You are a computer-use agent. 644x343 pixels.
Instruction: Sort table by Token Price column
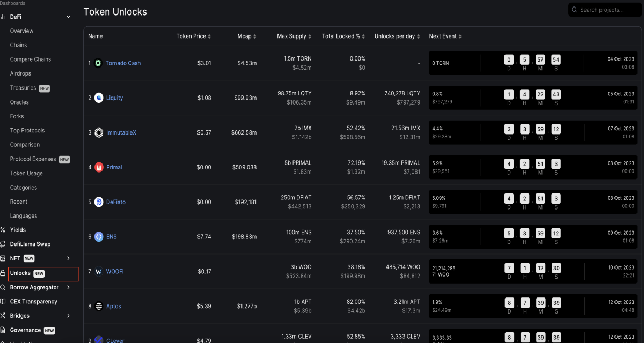click(x=194, y=36)
